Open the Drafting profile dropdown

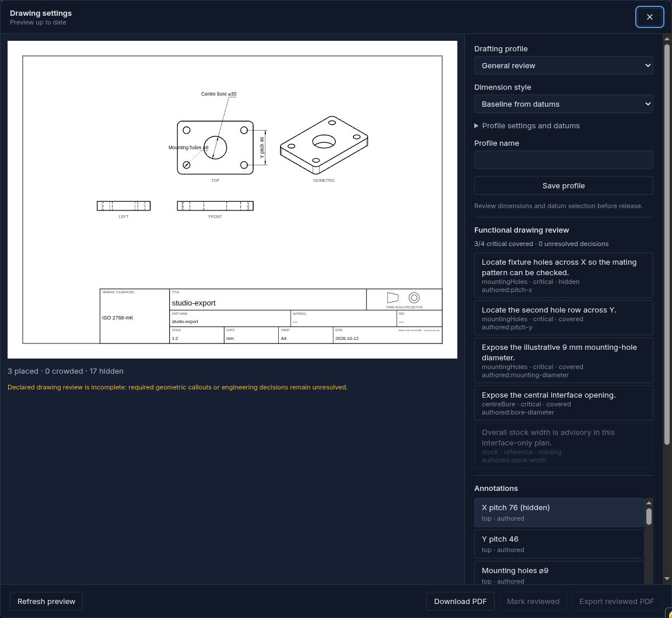click(x=563, y=65)
